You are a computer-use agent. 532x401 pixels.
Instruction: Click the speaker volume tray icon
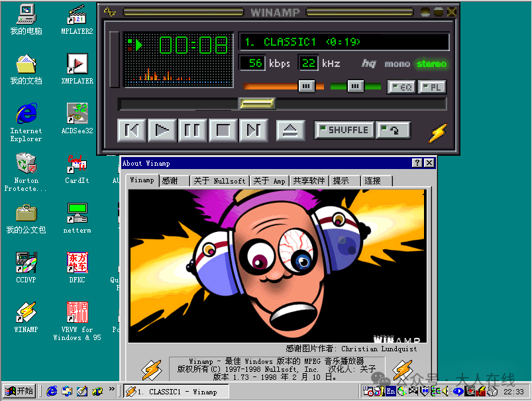445,391
